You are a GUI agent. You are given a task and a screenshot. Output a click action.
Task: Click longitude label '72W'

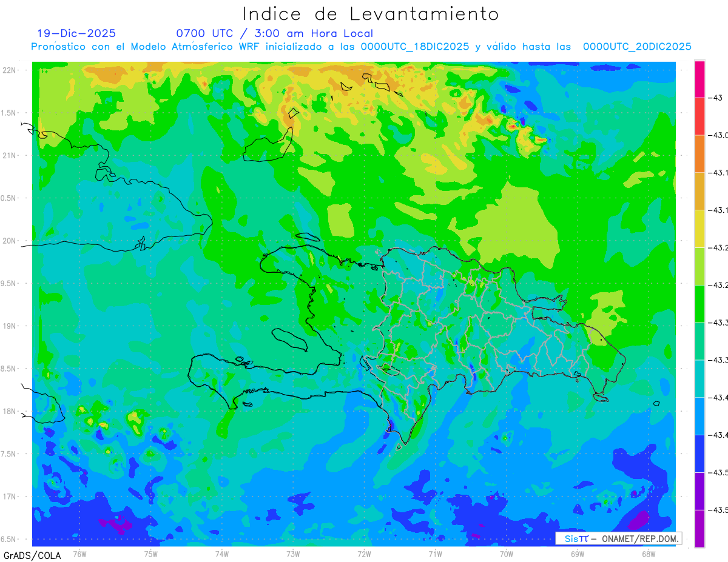364,554
